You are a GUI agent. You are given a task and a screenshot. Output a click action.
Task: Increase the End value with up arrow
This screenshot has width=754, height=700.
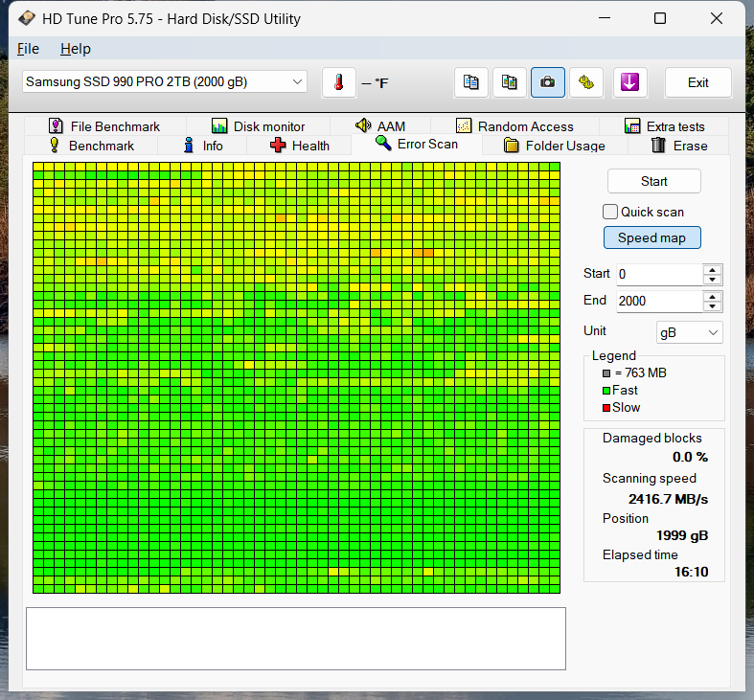coord(712,297)
